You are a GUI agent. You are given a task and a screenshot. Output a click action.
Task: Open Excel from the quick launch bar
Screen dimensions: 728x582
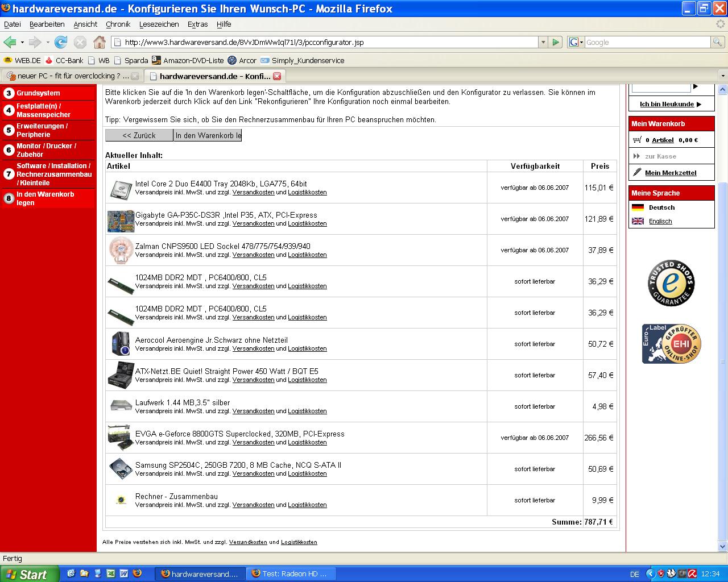coord(111,573)
